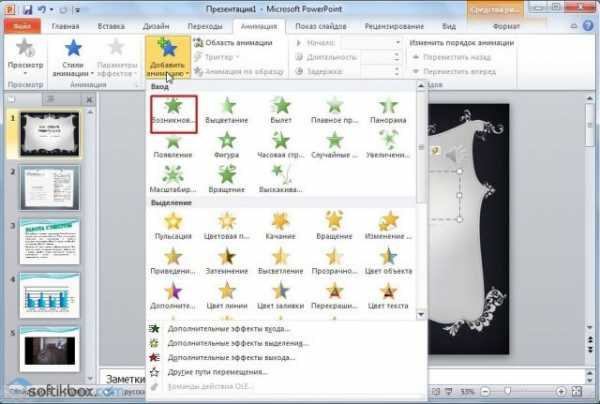
Task: Apply the Выскакивание entrance effect
Action: pos(281,180)
